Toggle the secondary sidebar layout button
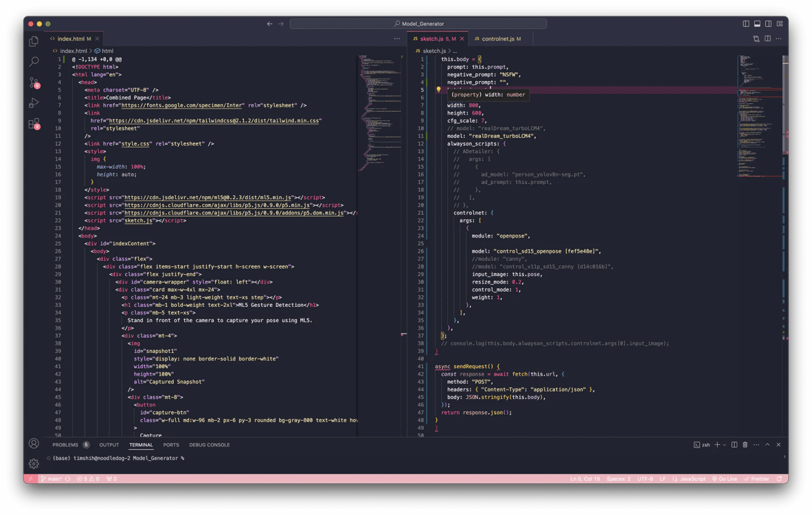Screen dimensions: 812x515 (768, 24)
